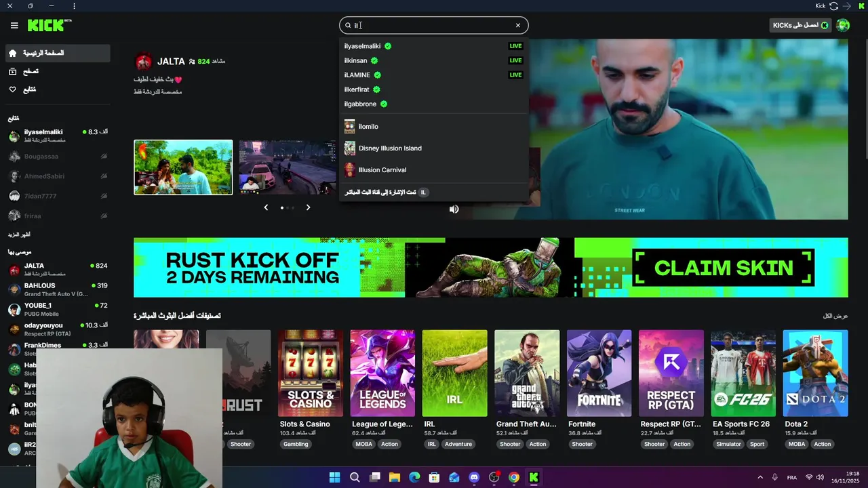
Task: Click the IL go-to-channel suggestion
Action: pos(433,192)
